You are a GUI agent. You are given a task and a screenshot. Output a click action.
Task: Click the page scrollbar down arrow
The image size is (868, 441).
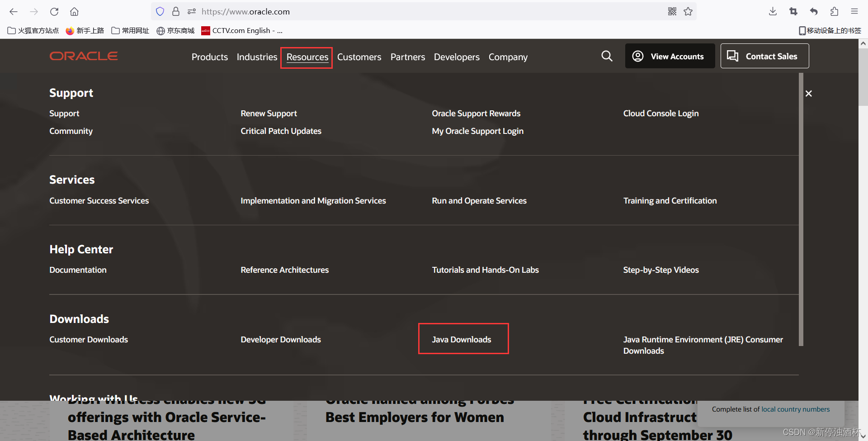coord(863,436)
